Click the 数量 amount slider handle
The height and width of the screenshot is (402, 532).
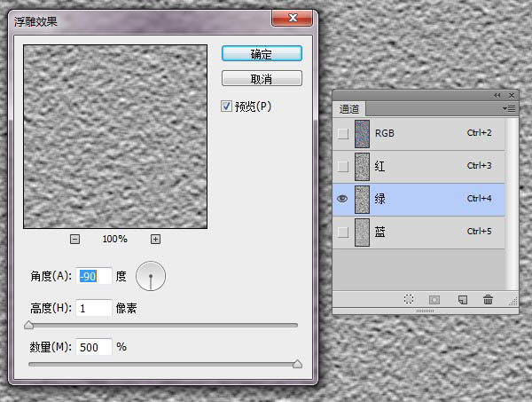[297, 363]
